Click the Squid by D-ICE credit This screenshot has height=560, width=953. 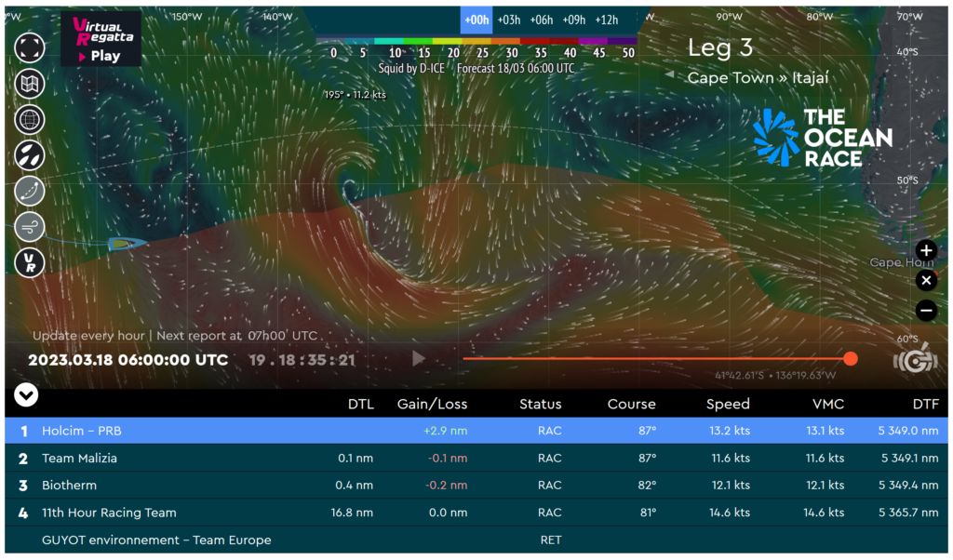[x=411, y=68]
